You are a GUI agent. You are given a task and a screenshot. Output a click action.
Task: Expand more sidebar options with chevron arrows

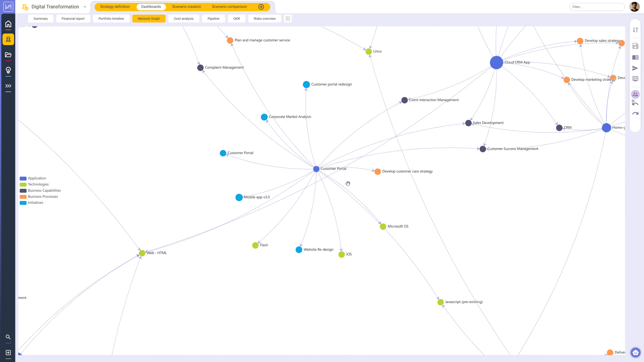(8, 86)
